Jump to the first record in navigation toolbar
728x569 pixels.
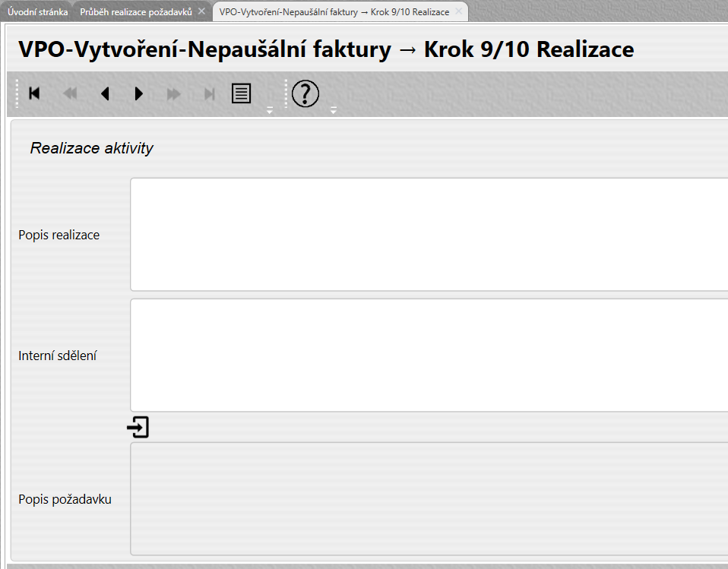pos(34,93)
